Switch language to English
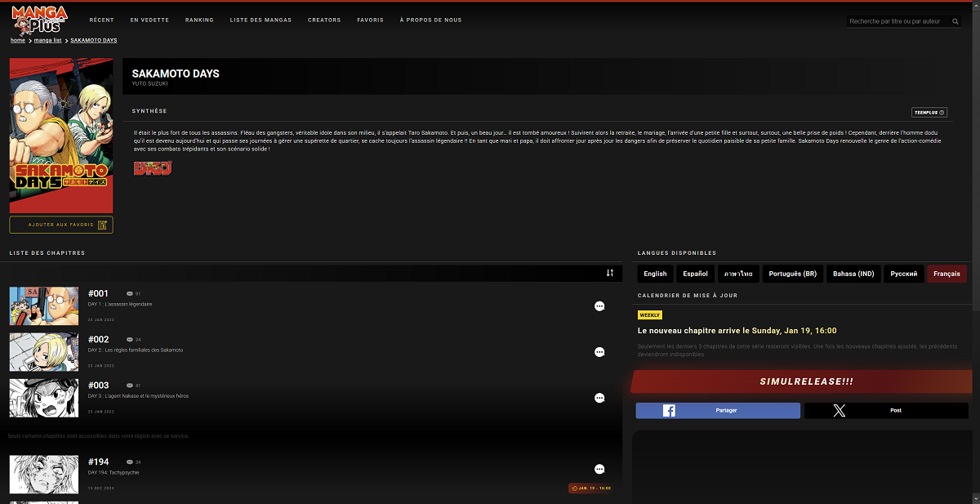The height and width of the screenshot is (504, 980). (655, 274)
